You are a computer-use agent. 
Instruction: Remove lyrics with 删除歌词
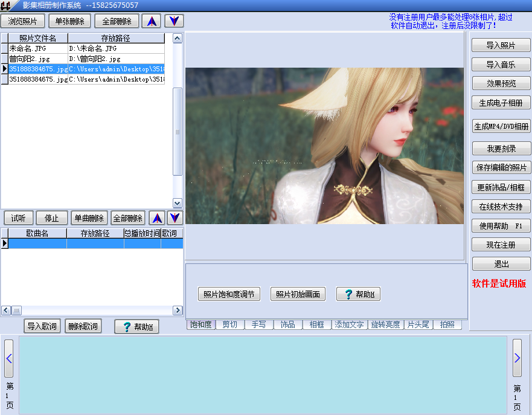83,326
